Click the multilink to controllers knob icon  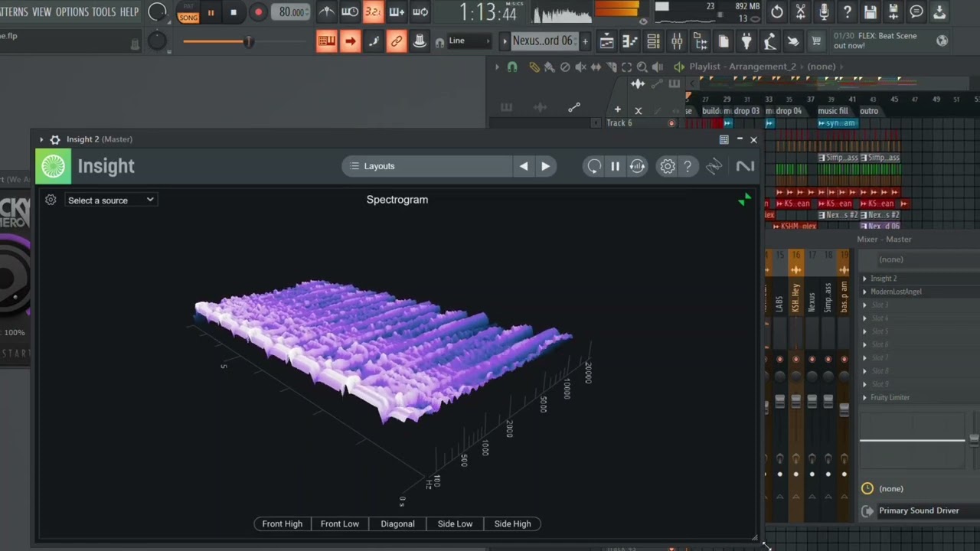(x=420, y=41)
